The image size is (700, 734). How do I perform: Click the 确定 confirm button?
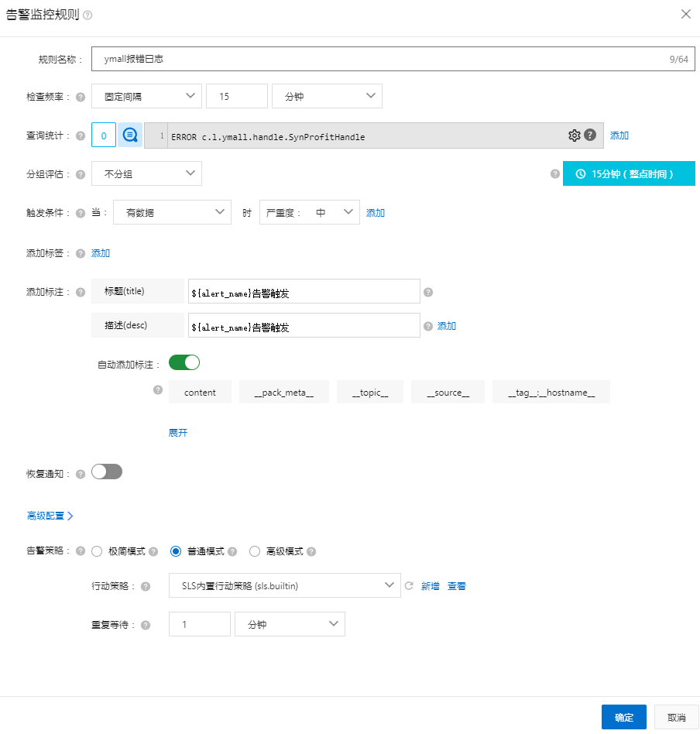point(623,717)
